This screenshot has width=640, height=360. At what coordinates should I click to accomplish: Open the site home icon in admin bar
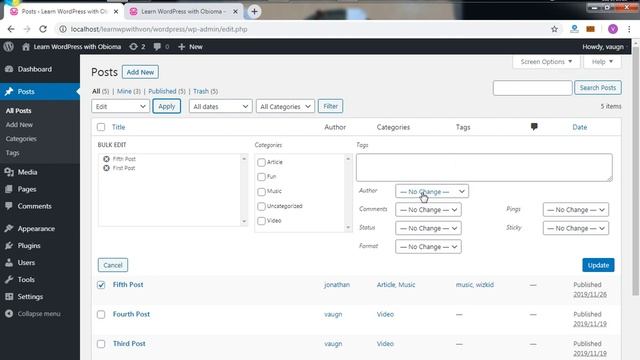(x=26, y=47)
